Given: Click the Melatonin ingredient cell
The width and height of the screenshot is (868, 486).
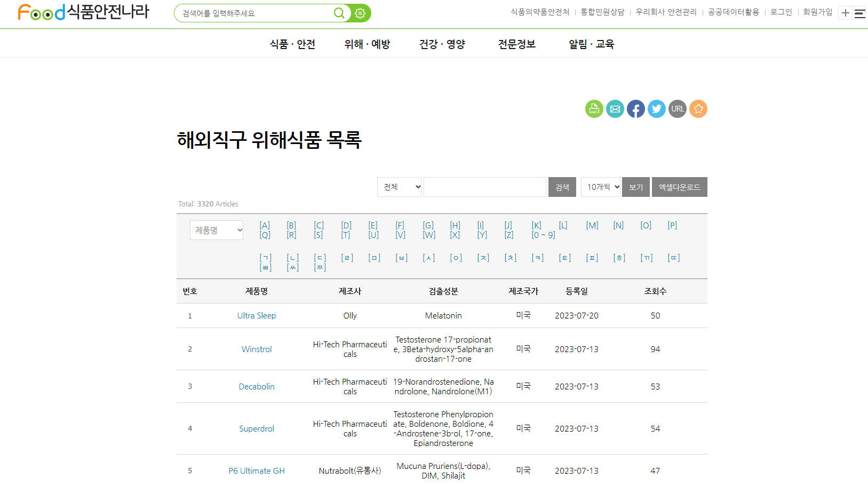Looking at the screenshot, I should tap(443, 315).
